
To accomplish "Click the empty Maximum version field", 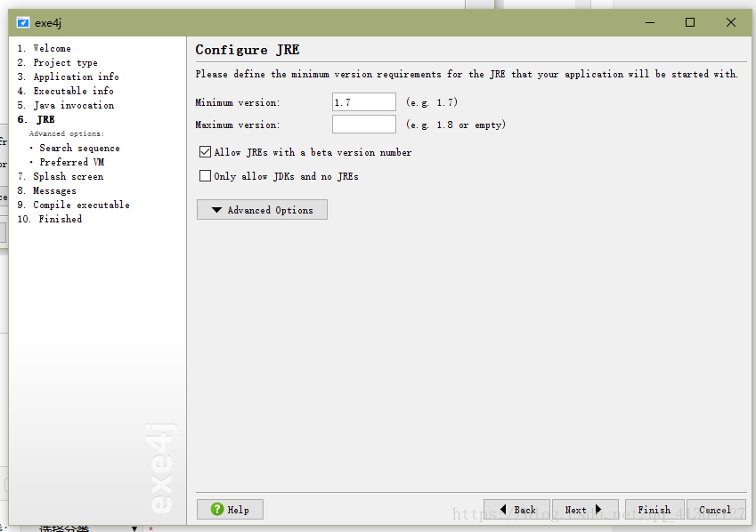I will [364, 125].
